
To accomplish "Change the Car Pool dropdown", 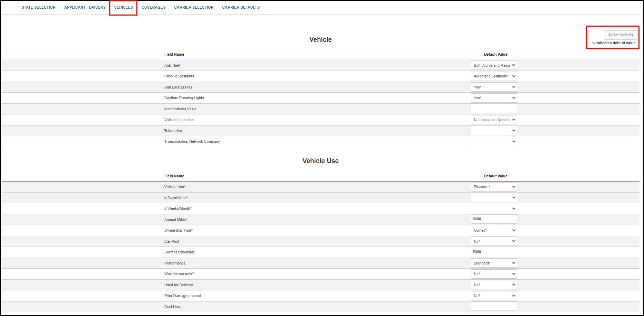I will (x=494, y=241).
